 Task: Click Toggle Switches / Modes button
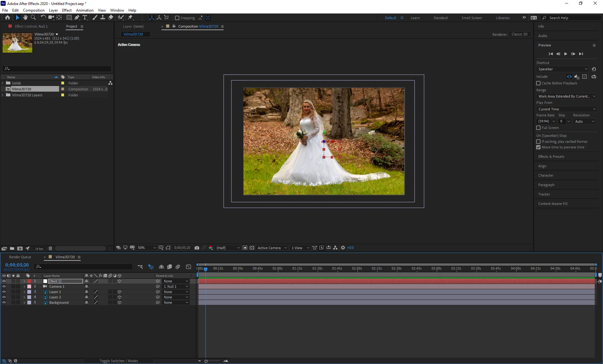click(119, 361)
